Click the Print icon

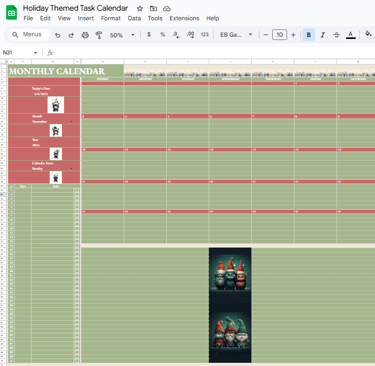pyautogui.click(x=85, y=35)
